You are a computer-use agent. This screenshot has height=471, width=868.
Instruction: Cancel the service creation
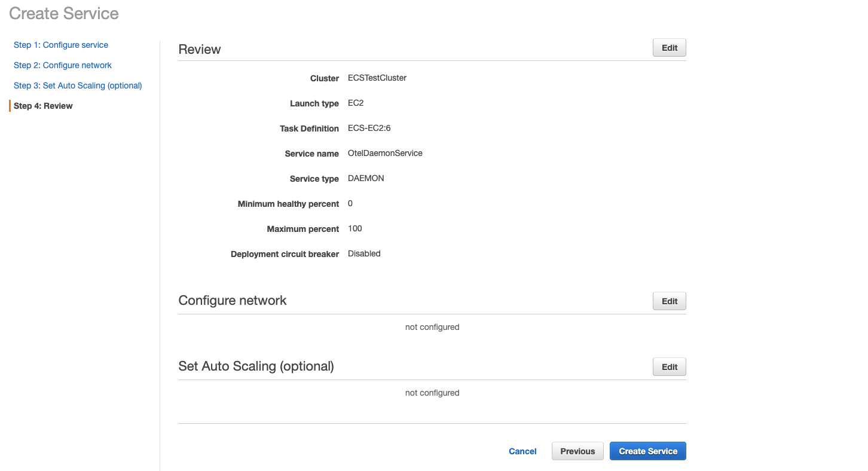click(x=522, y=451)
